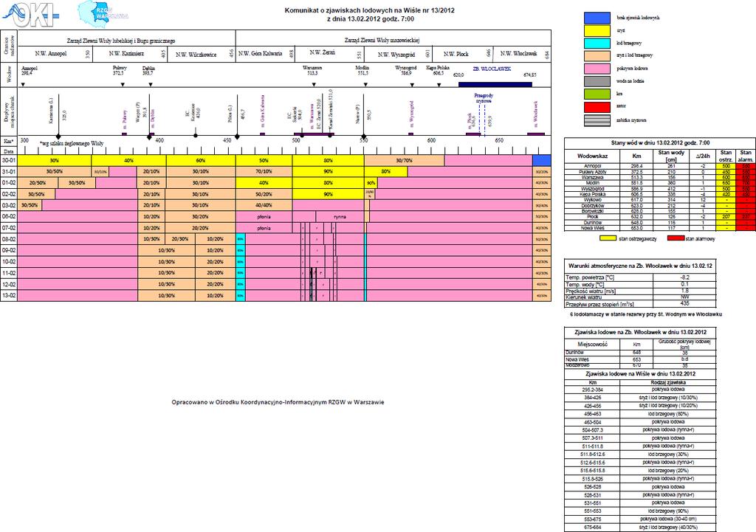Viewport: 756px width, 532px height.
Task: Click '*wg szlaku żeglownego Wisły' note
Action: click(72, 143)
